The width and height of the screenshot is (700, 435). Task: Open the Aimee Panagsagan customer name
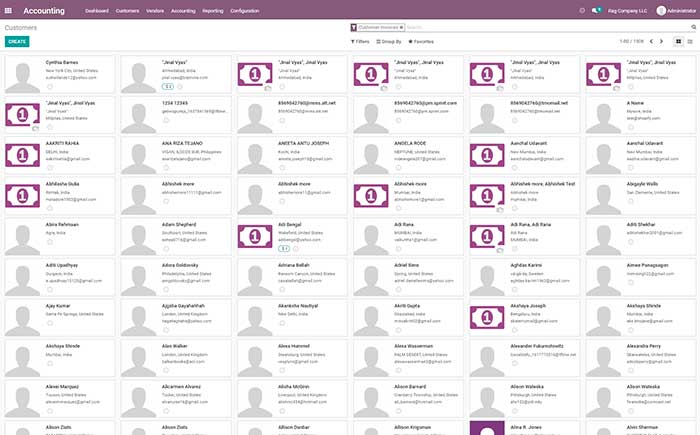[x=647, y=265]
